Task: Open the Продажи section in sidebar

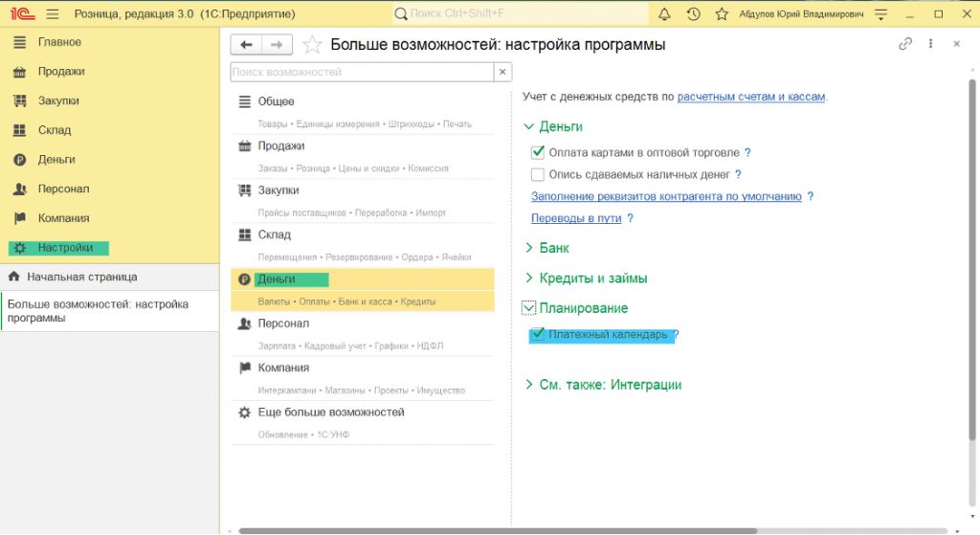Action: click(x=61, y=71)
